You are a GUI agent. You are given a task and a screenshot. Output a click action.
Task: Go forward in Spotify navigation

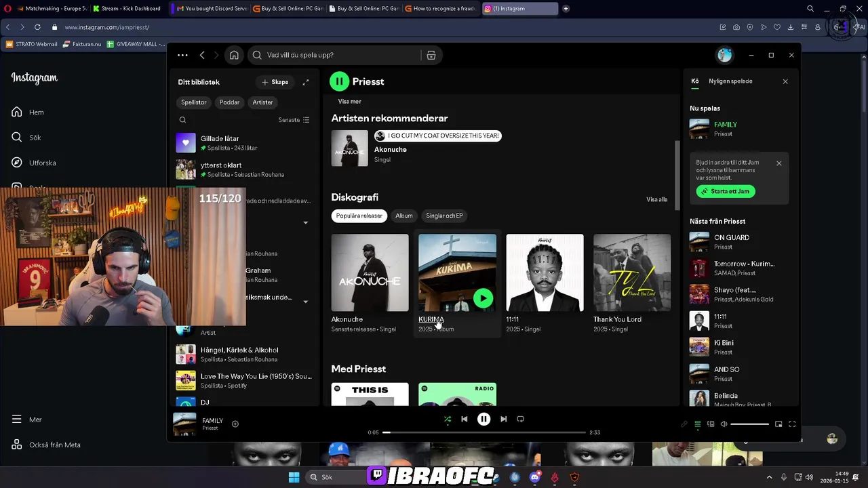point(216,55)
